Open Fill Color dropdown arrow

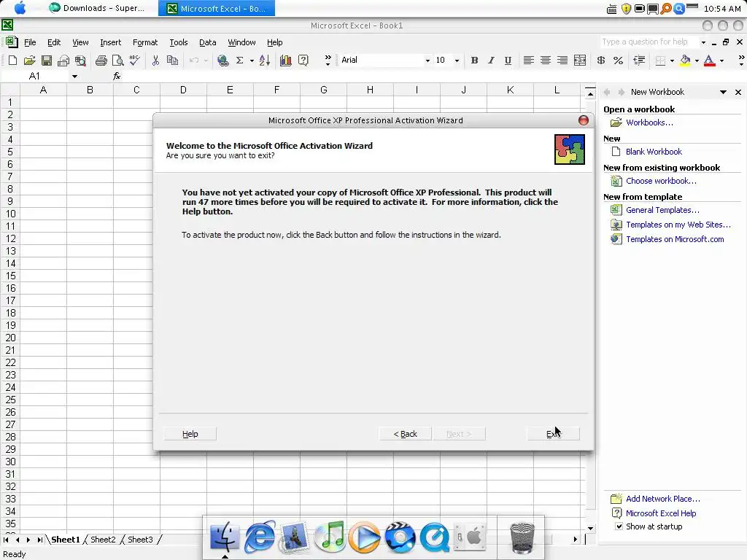697,61
